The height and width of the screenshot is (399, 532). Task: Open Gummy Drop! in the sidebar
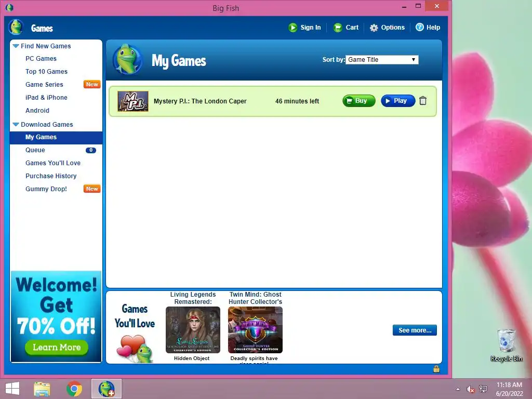tap(46, 189)
